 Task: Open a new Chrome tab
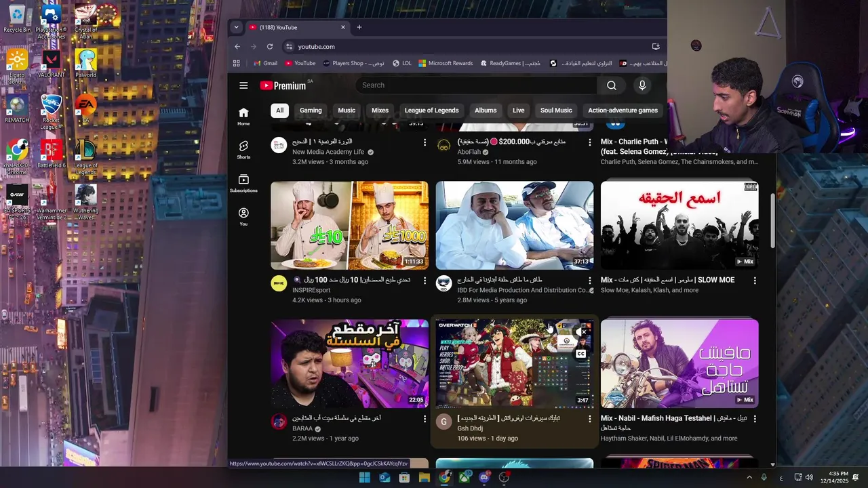click(x=359, y=27)
